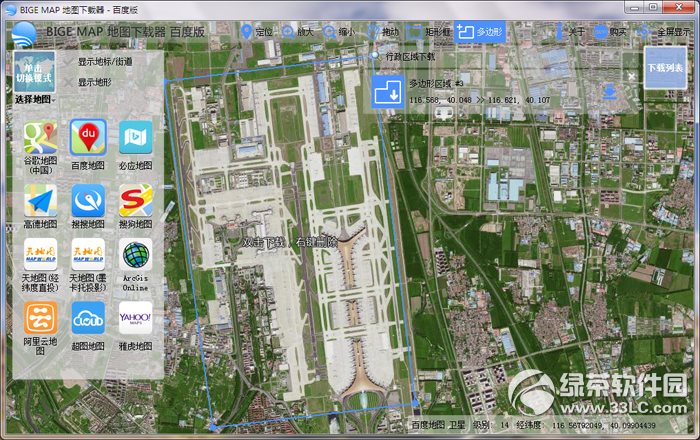The width and height of the screenshot is (700, 440).
Task: Click the 放大 zoom-in tool
Action: pos(298,32)
